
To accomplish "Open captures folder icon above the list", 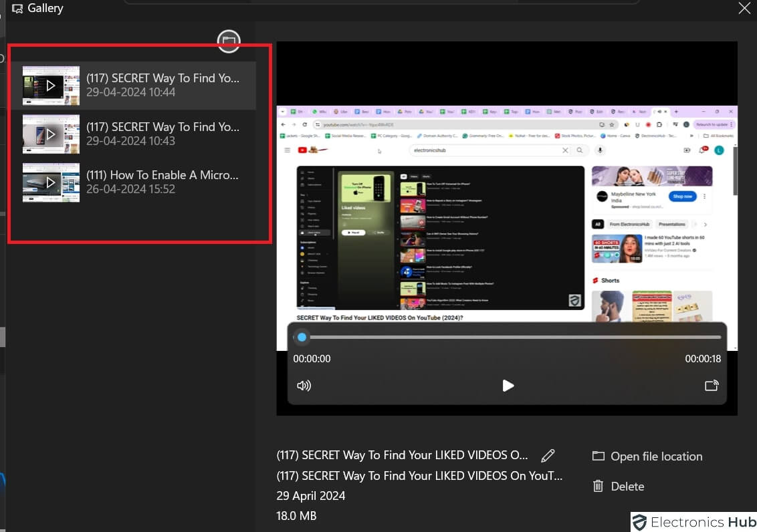I will tap(229, 41).
